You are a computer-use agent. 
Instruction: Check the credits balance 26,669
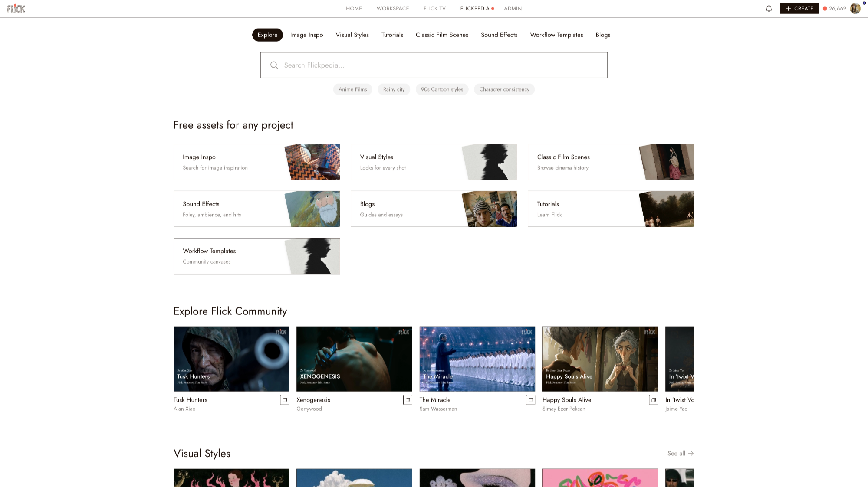[x=834, y=8]
